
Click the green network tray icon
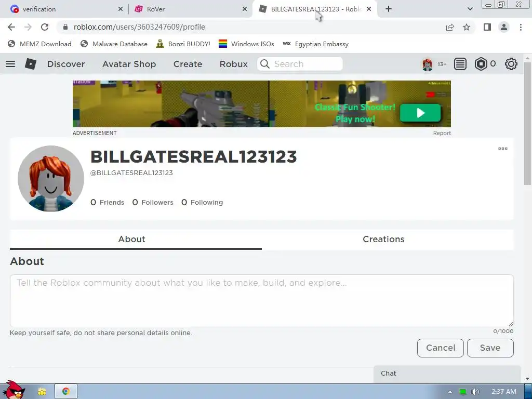[463, 392]
